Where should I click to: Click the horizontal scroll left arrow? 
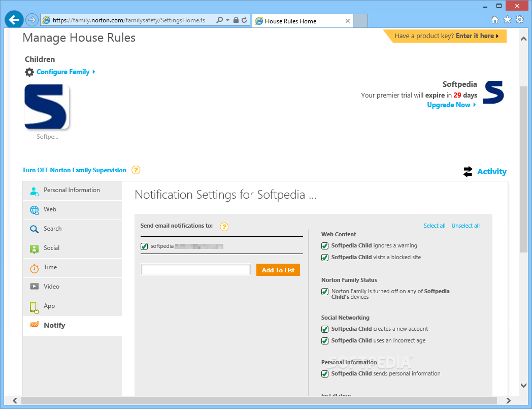click(x=15, y=400)
